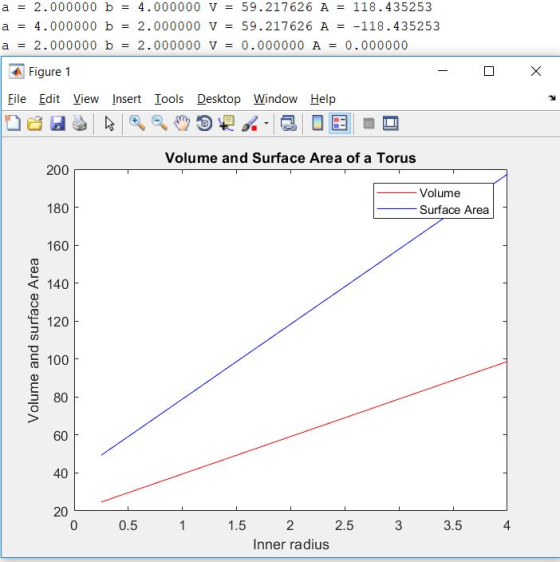Open the Insert menu
This screenshot has height=562, width=560.
[127, 99]
